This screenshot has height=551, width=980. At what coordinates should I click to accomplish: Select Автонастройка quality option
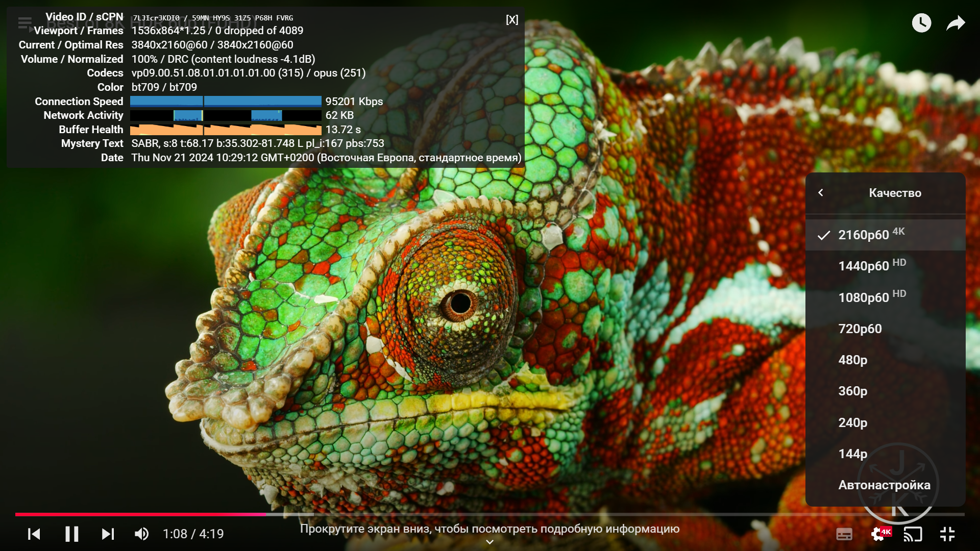[x=884, y=485]
